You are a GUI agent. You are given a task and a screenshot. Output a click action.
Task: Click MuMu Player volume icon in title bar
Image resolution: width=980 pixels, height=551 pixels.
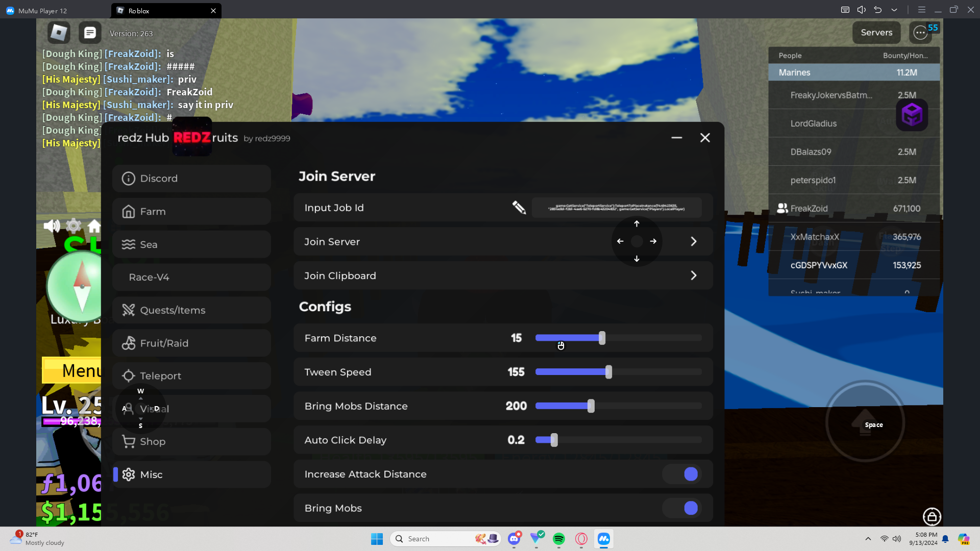(862, 10)
